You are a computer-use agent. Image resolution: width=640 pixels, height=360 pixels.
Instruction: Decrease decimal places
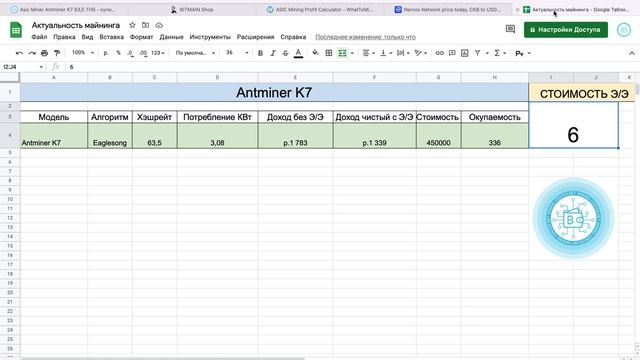click(x=130, y=53)
